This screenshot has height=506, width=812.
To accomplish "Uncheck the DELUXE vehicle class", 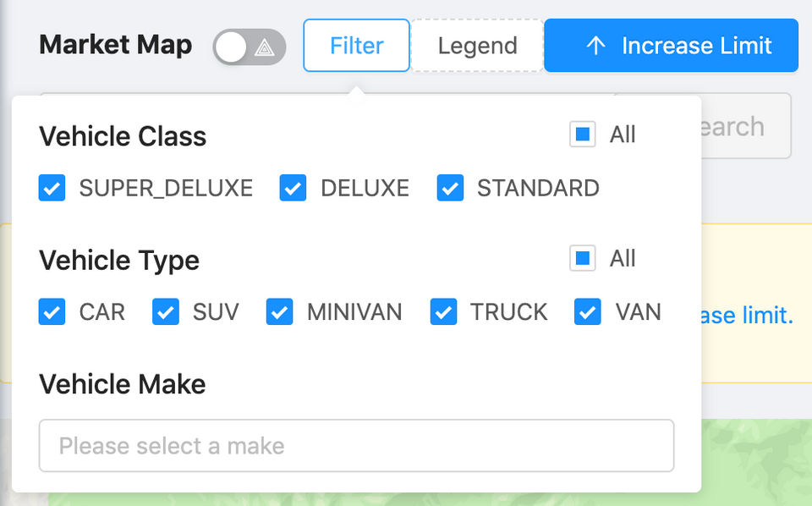I will pyautogui.click(x=294, y=188).
